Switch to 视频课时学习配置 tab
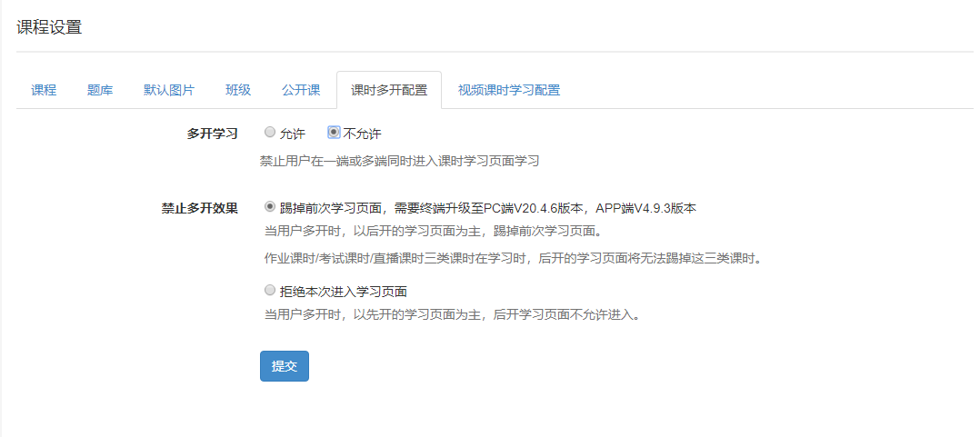This screenshot has width=980, height=437. pyautogui.click(x=508, y=90)
